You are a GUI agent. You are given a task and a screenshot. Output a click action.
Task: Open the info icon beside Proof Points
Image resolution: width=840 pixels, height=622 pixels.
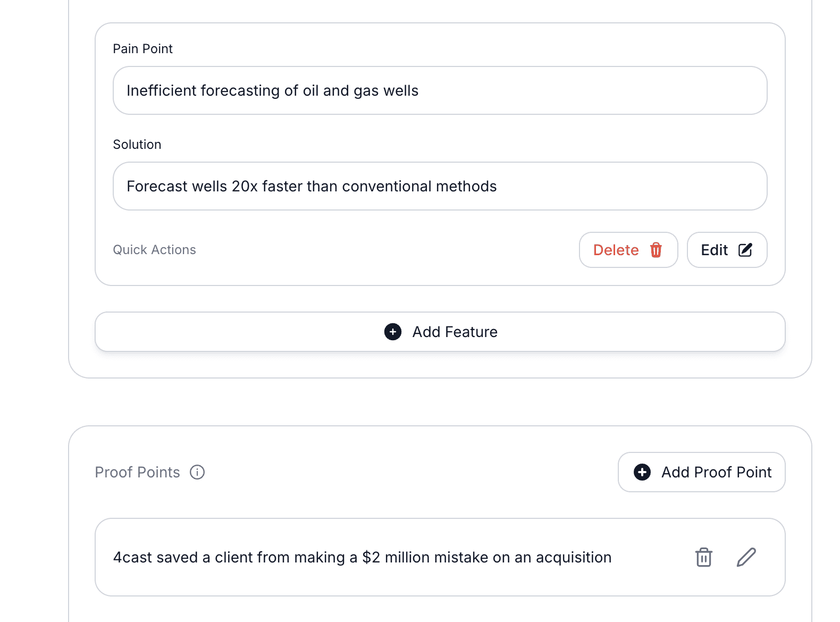click(x=197, y=472)
